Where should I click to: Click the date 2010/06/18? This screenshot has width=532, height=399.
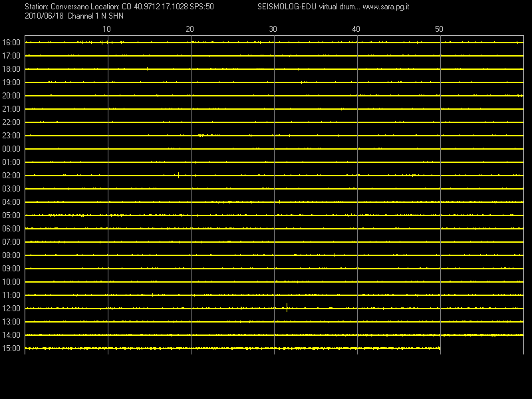(44, 16)
